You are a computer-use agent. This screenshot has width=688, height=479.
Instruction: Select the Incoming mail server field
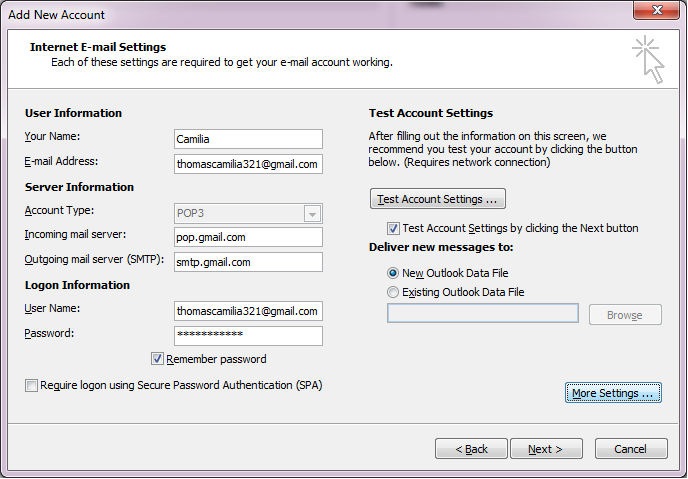[247, 237]
